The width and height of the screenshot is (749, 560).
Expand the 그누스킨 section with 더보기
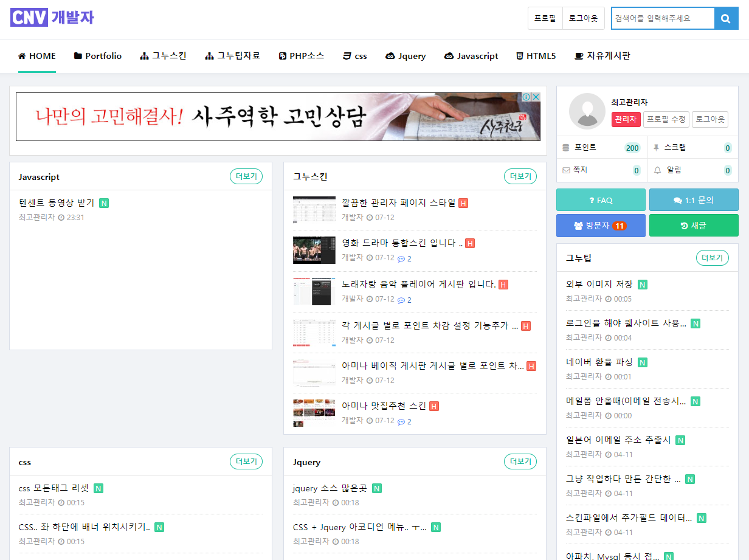tap(520, 176)
